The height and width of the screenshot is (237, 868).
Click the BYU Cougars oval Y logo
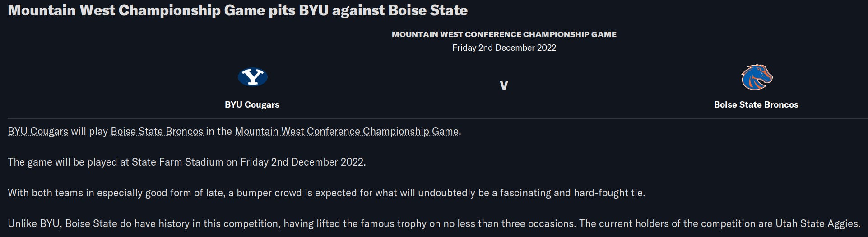252,77
